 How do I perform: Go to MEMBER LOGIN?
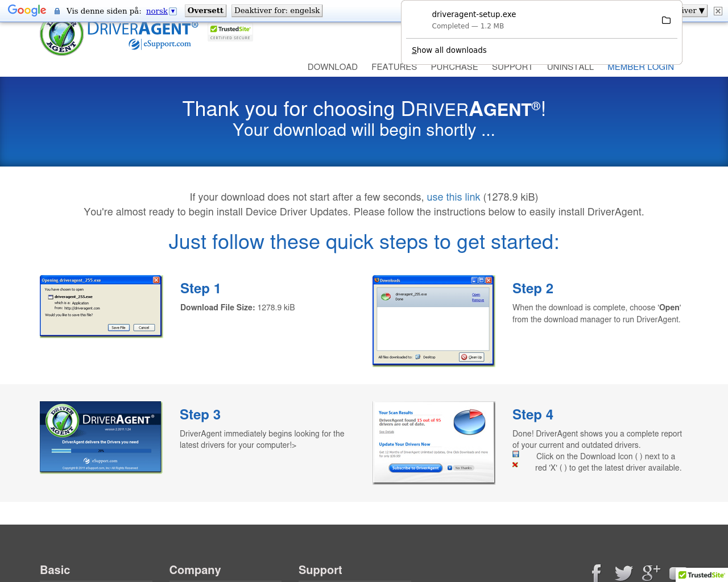(x=640, y=67)
